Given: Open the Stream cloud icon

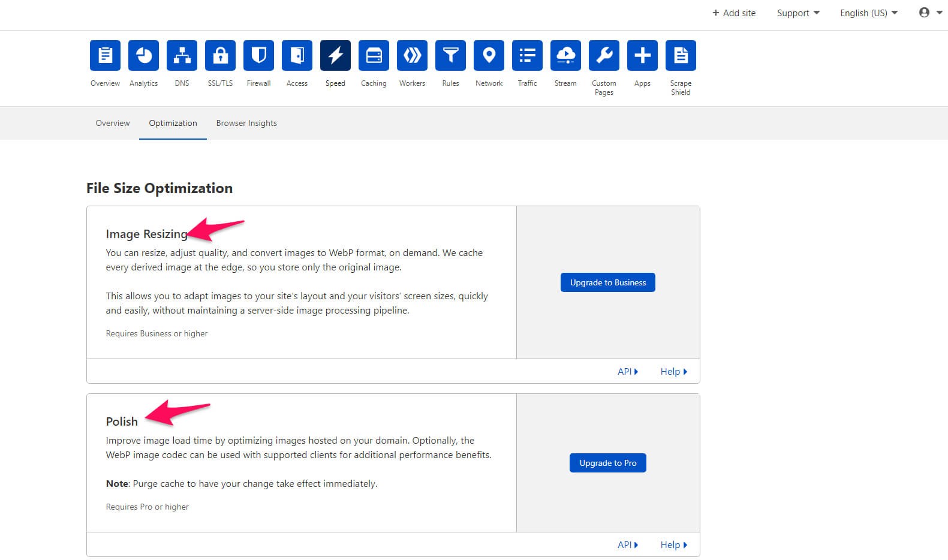Looking at the screenshot, I should 565,55.
